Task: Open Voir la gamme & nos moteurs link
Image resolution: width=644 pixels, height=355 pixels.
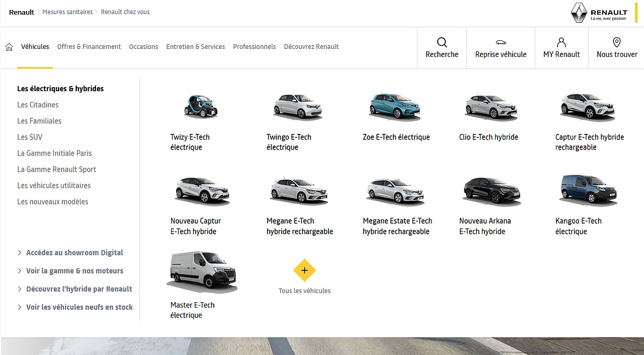Action: click(74, 271)
